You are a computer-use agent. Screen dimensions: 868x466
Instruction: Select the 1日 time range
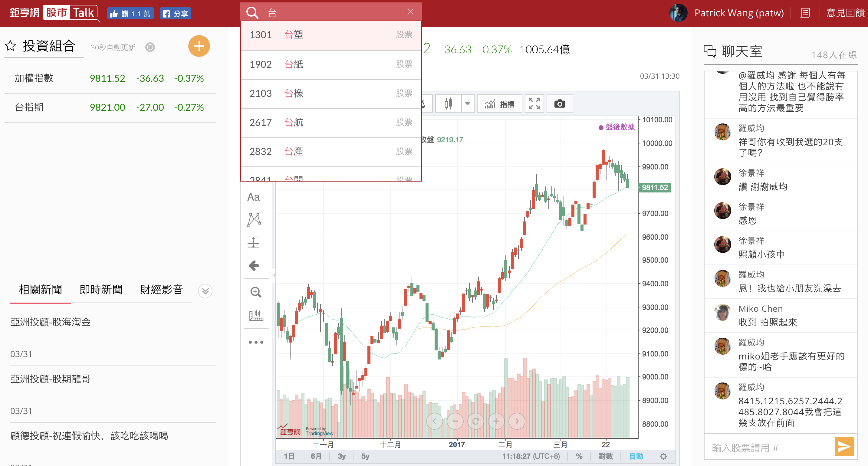[289, 456]
